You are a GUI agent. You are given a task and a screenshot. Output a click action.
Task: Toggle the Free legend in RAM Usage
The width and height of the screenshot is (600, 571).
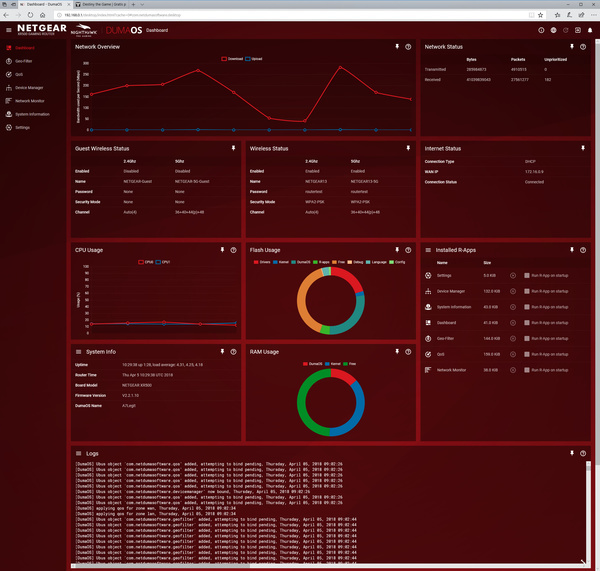pyautogui.click(x=350, y=364)
